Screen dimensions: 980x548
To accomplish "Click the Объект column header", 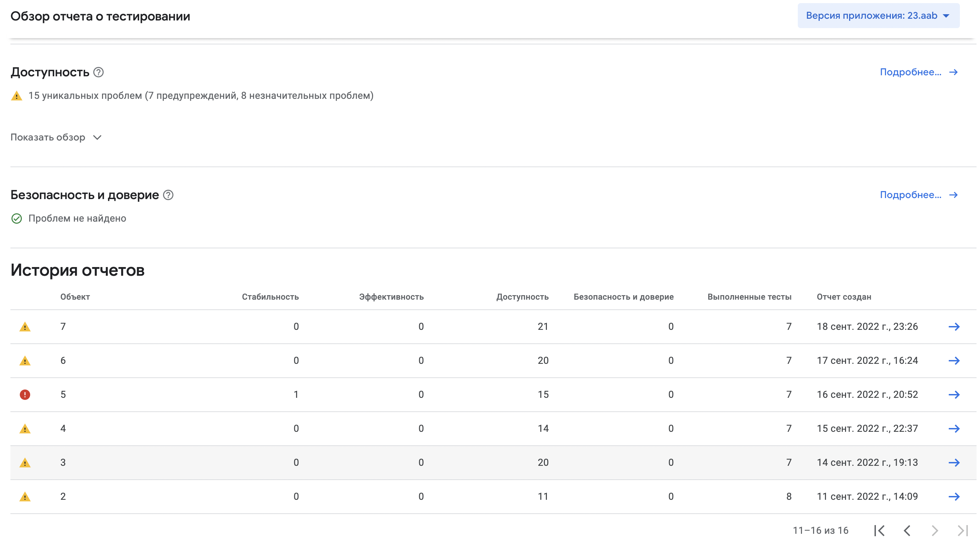I will [x=75, y=297].
